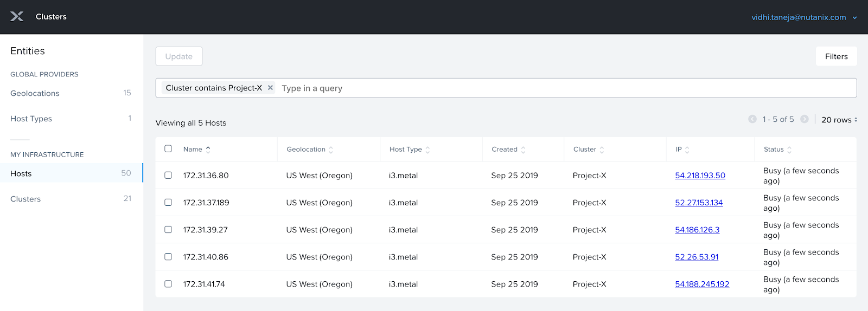Check the box for host 172.31.41.74
This screenshot has width=868, height=311.
click(x=168, y=284)
